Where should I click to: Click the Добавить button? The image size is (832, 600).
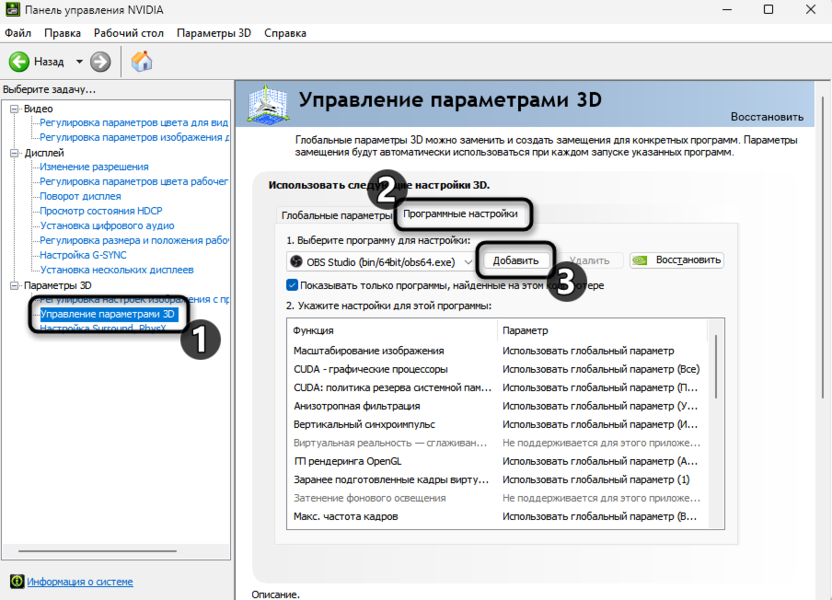pos(514,260)
